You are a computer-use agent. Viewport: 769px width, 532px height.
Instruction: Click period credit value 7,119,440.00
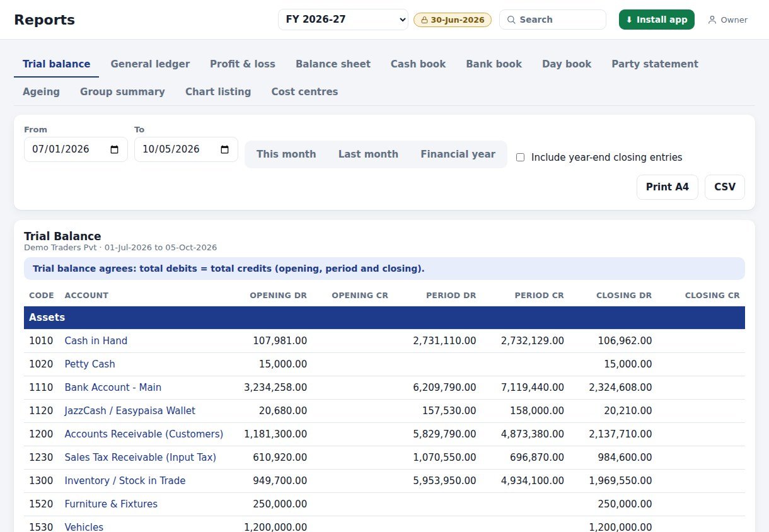point(533,388)
